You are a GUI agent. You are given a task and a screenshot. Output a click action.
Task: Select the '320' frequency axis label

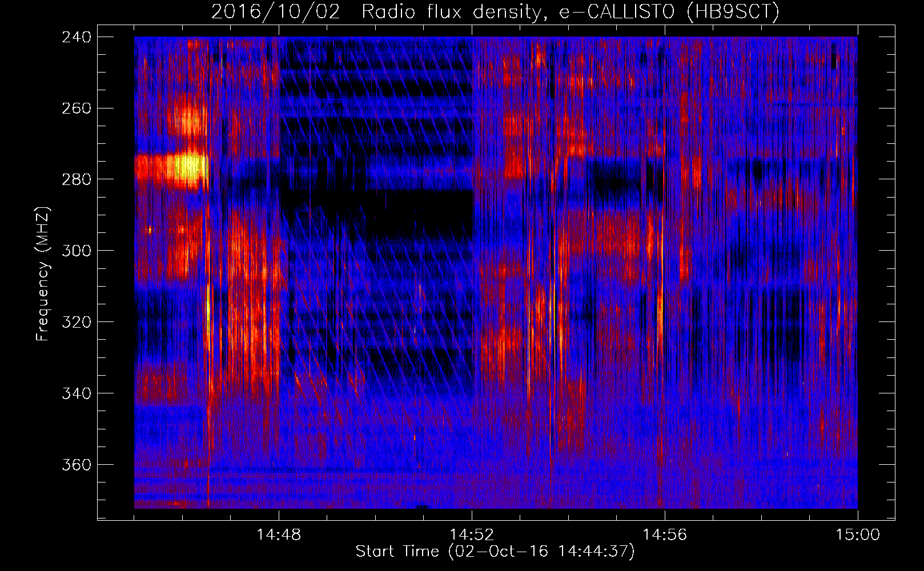pos(77,323)
